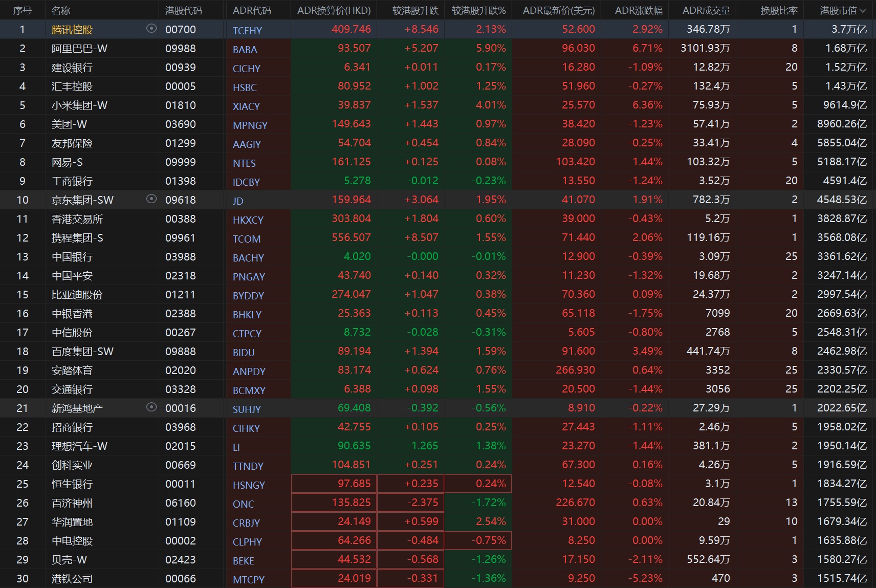Sort by ADR最新价(美元) column header

point(559,10)
